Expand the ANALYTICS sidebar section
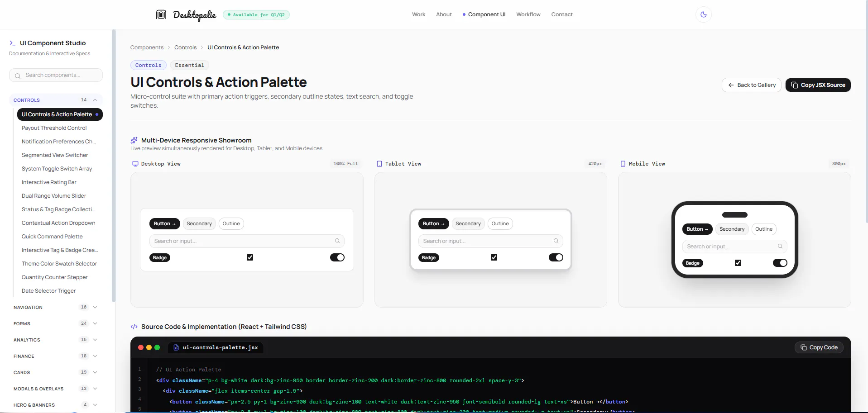Viewport: 868px width, 413px height. pyautogui.click(x=56, y=340)
